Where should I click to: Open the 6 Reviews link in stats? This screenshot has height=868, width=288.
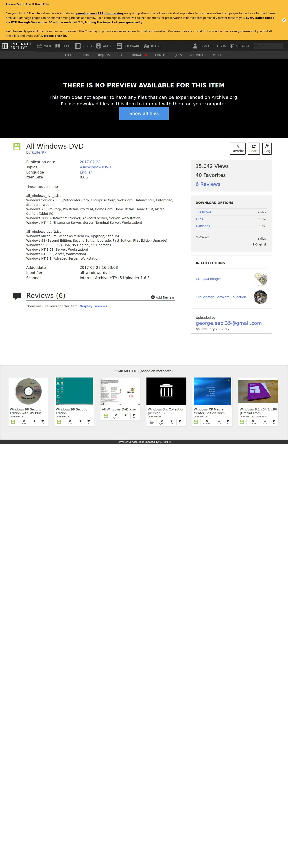208,184
